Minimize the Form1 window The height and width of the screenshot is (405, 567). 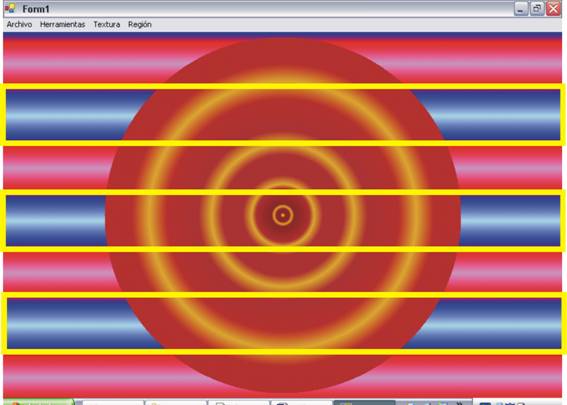(520, 9)
